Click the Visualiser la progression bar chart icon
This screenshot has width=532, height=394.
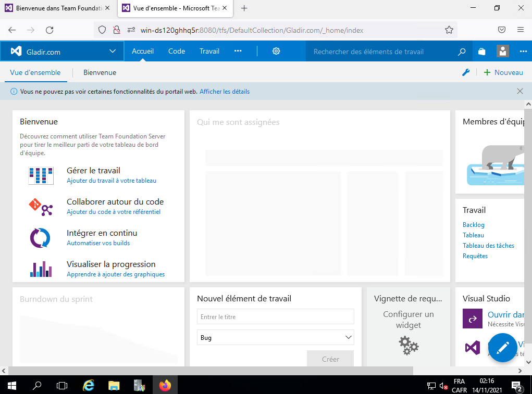tap(41, 269)
